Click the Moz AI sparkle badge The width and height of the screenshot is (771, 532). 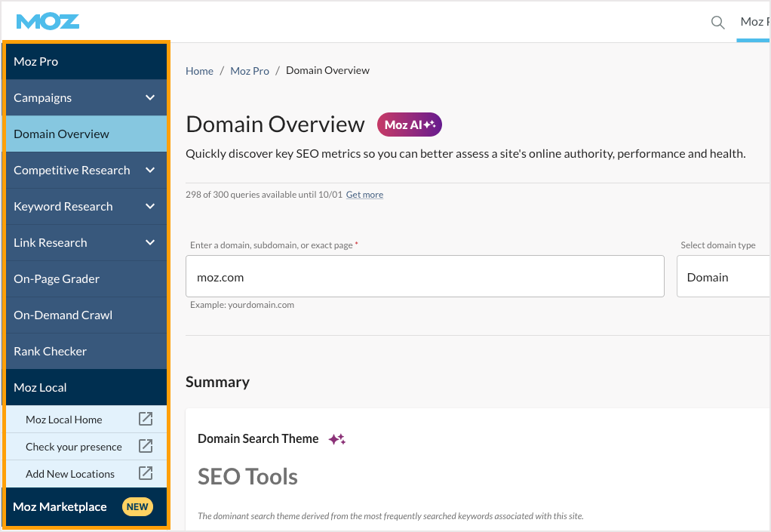click(409, 125)
